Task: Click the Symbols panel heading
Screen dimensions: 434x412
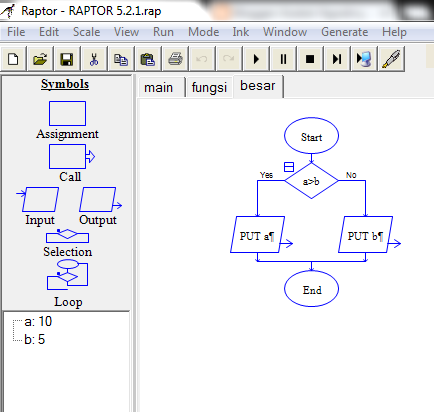Action: point(65,84)
